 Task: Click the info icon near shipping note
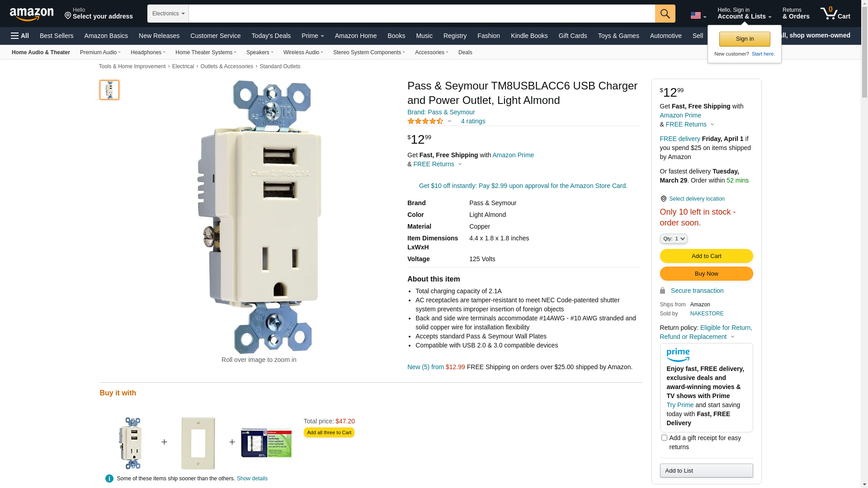109,479
